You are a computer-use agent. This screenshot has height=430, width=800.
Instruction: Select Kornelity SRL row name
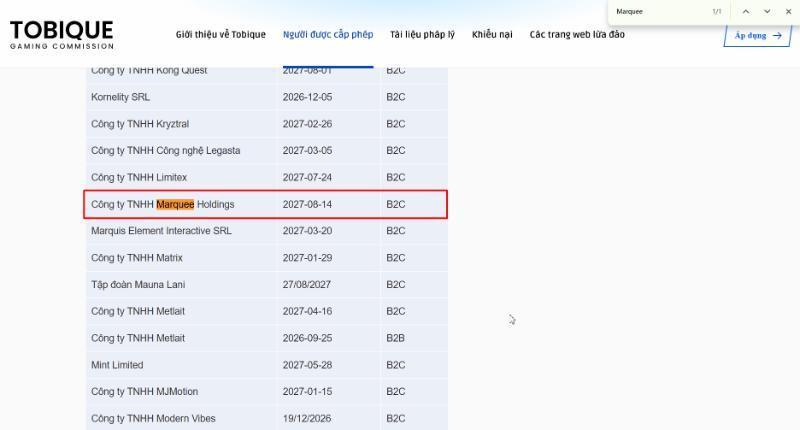(x=120, y=97)
